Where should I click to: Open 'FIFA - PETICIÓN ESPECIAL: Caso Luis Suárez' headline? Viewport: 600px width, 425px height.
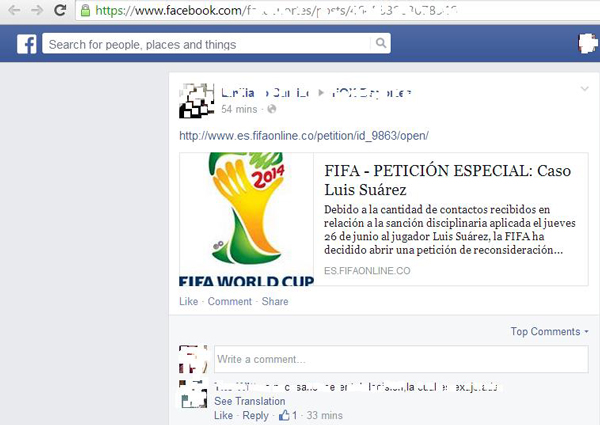[x=447, y=180]
